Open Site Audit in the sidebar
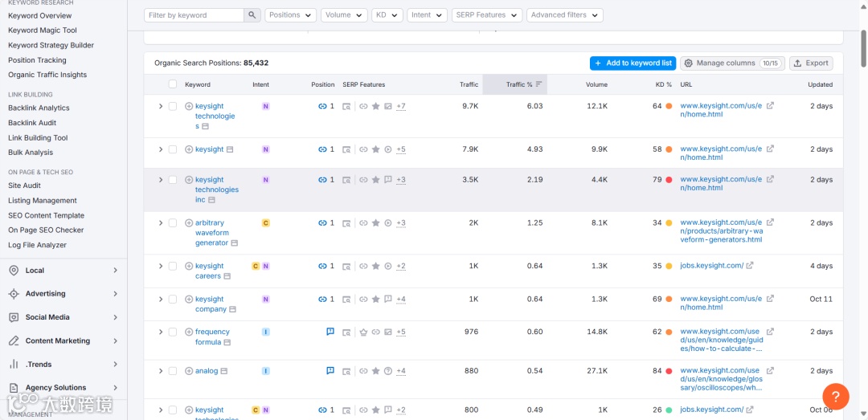 [x=24, y=186]
